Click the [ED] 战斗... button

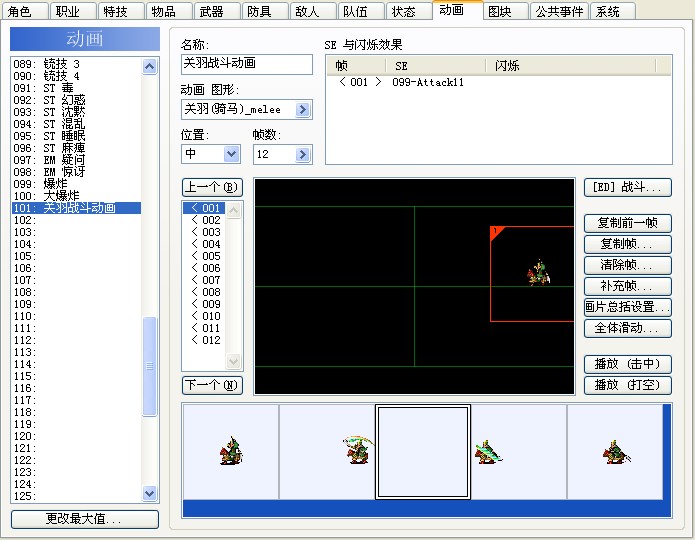tap(628, 187)
